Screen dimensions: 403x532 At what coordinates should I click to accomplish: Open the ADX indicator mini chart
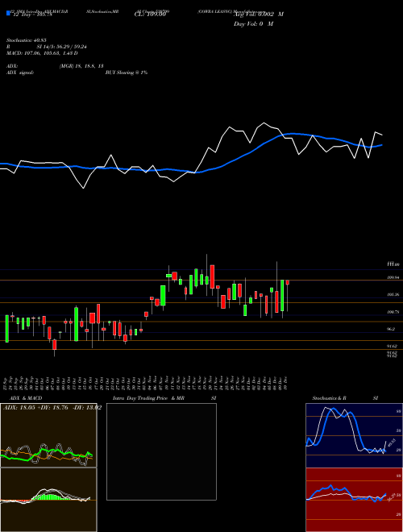coord(48,435)
